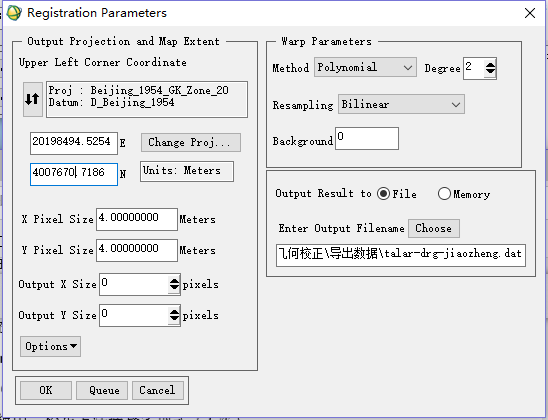Click the ENVI globe icon in title bar
The width and height of the screenshot is (548, 420).
click(x=14, y=13)
